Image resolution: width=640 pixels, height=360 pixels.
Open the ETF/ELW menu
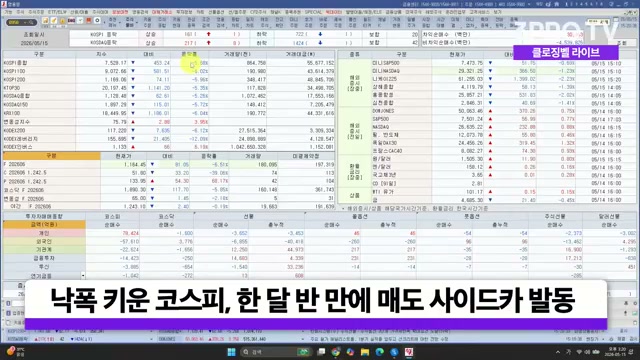[x=57, y=12]
